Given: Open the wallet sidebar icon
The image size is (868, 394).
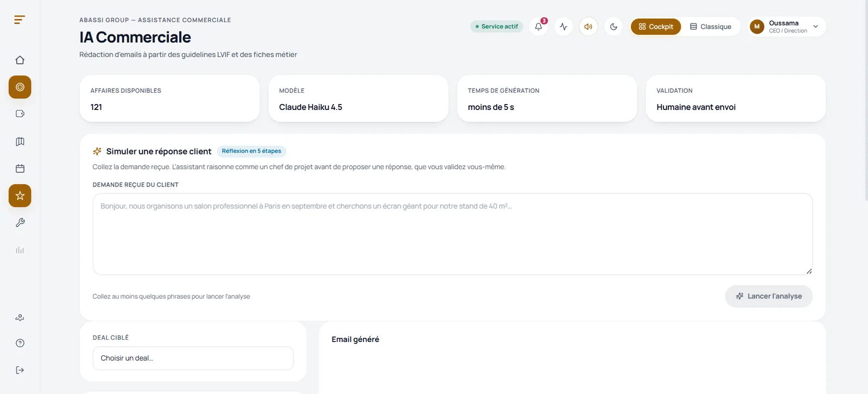Looking at the screenshot, I should 20,114.
